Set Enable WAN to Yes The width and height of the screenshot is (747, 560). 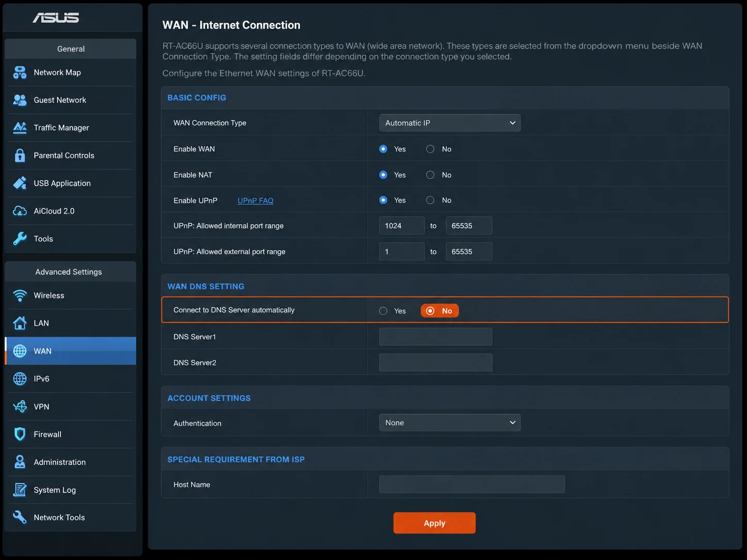tap(383, 149)
